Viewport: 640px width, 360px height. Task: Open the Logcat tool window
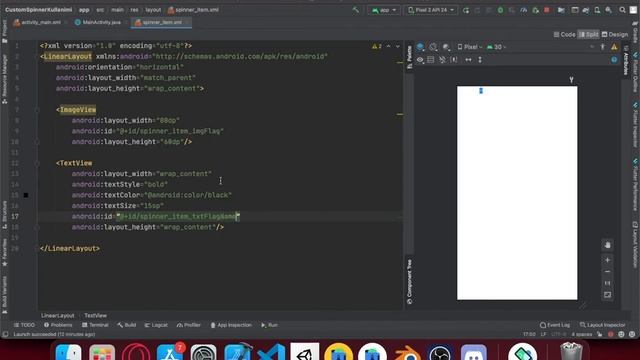156,325
